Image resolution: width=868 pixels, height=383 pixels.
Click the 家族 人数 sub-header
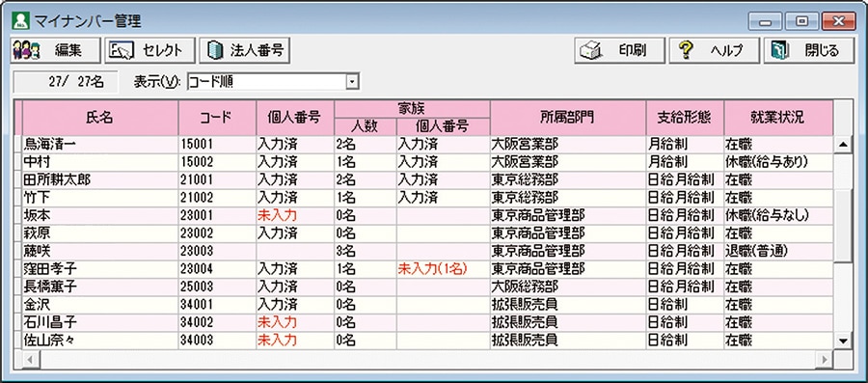(365, 126)
